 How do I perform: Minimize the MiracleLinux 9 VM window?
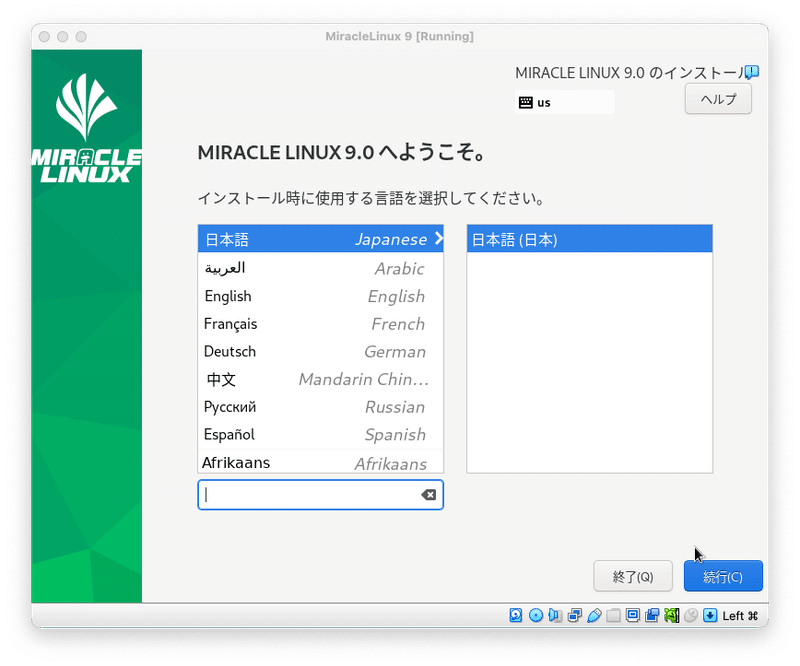point(63,36)
